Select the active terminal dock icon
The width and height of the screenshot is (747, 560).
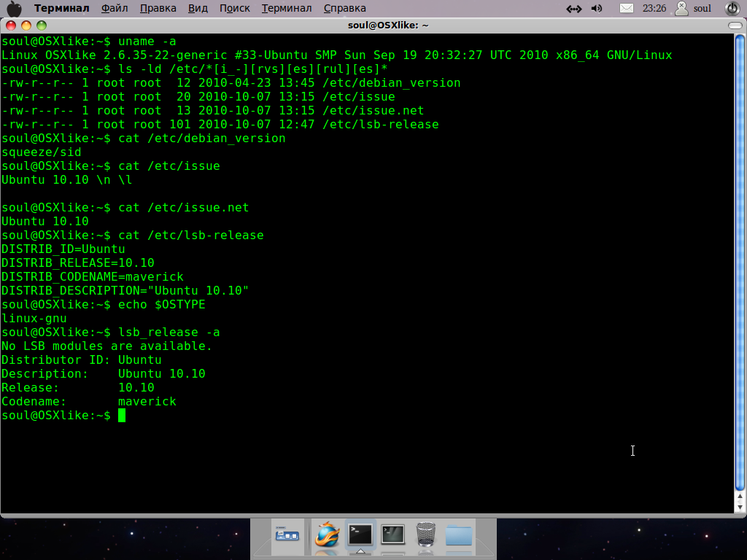(360, 534)
